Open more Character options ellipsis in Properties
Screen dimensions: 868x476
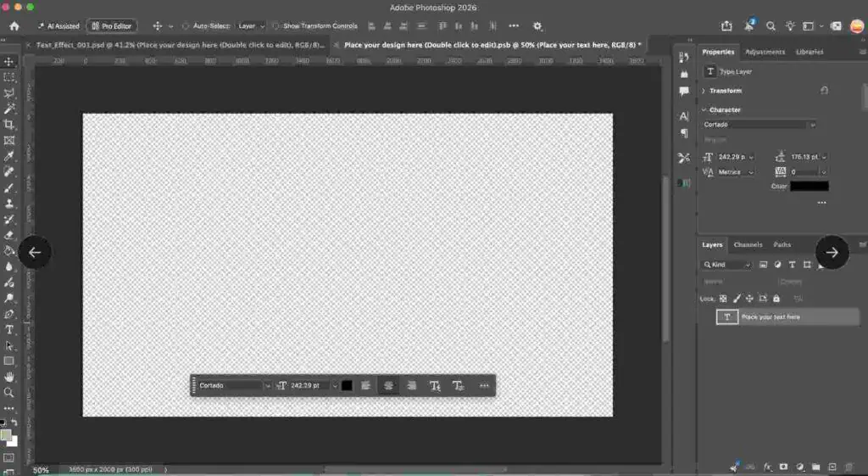point(822,203)
